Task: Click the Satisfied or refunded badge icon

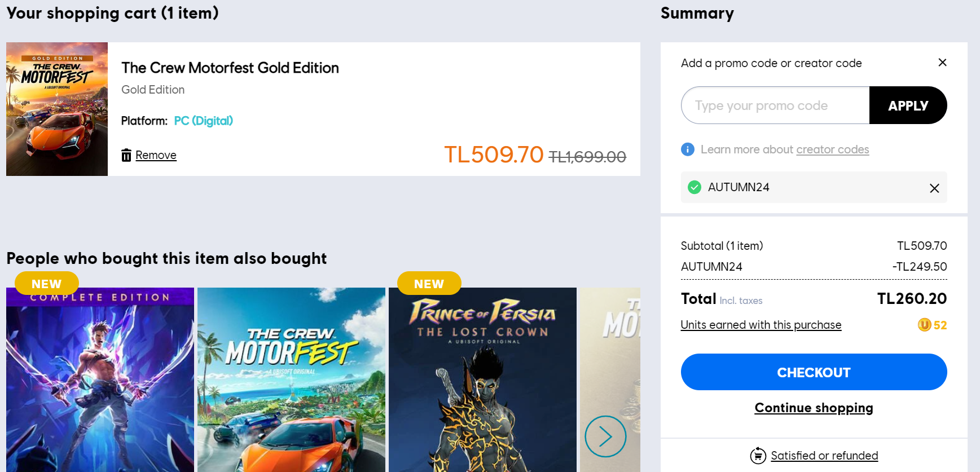Action: click(x=758, y=456)
